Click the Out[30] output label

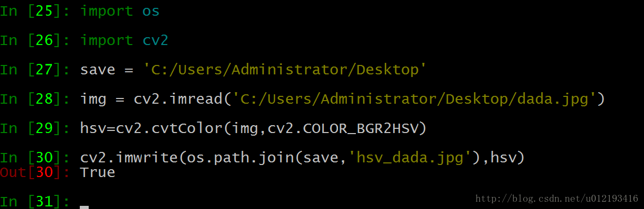pyautogui.click(x=35, y=172)
